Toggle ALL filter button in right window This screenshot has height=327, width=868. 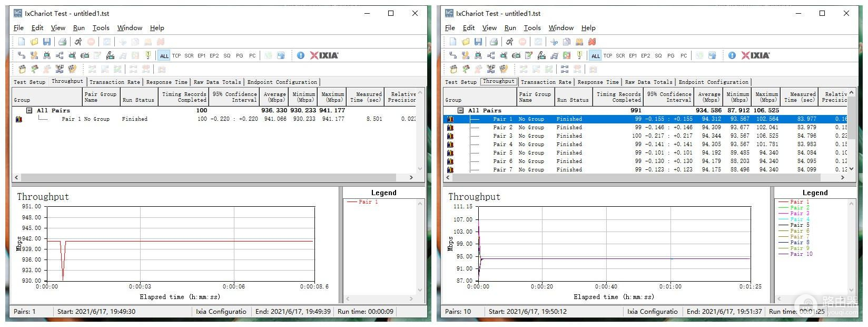(x=596, y=55)
